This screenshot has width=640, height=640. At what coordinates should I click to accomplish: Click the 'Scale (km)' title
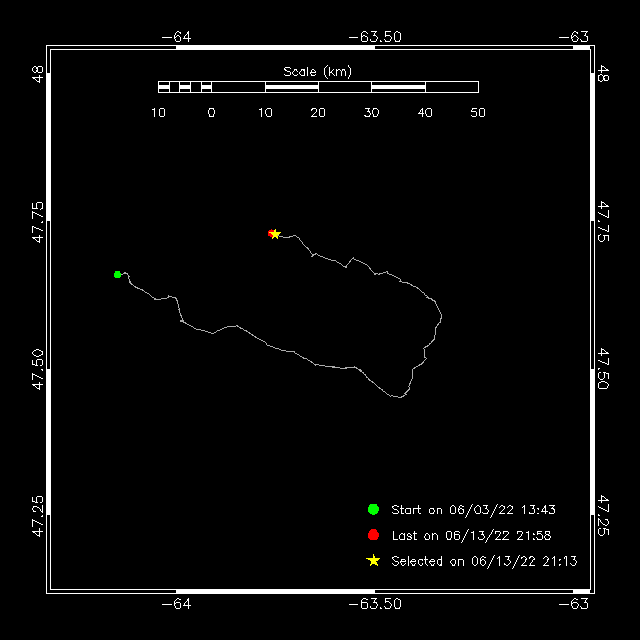pyautogui.click(x=318, y=71)
